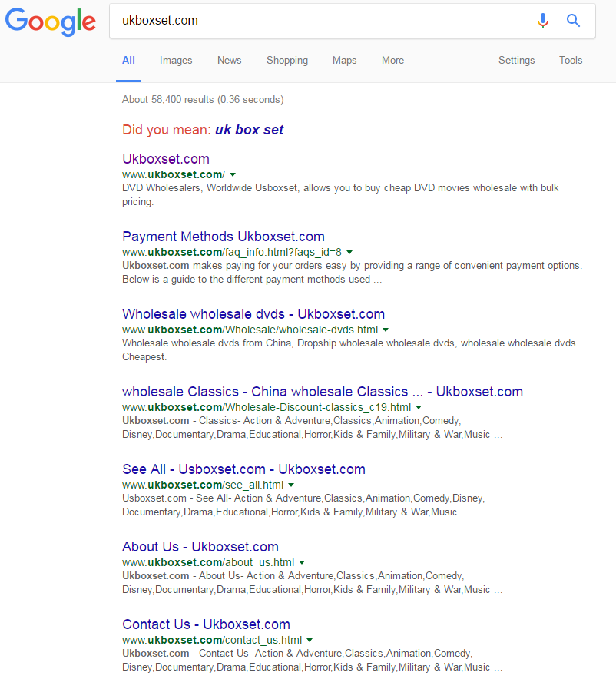This screenshot has height=679, width=616.
Task: Click the blue search magnifier icon
Action: coord(573,20)
